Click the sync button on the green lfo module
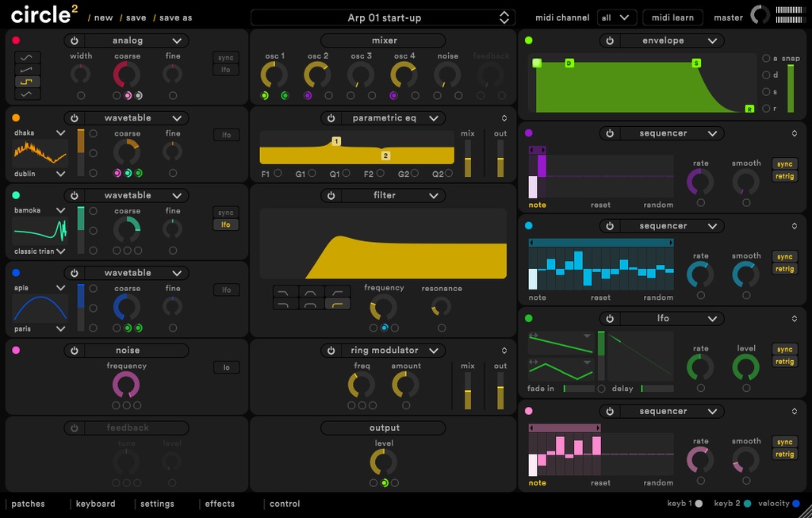 pyautogui.click(x=784, y=348)
